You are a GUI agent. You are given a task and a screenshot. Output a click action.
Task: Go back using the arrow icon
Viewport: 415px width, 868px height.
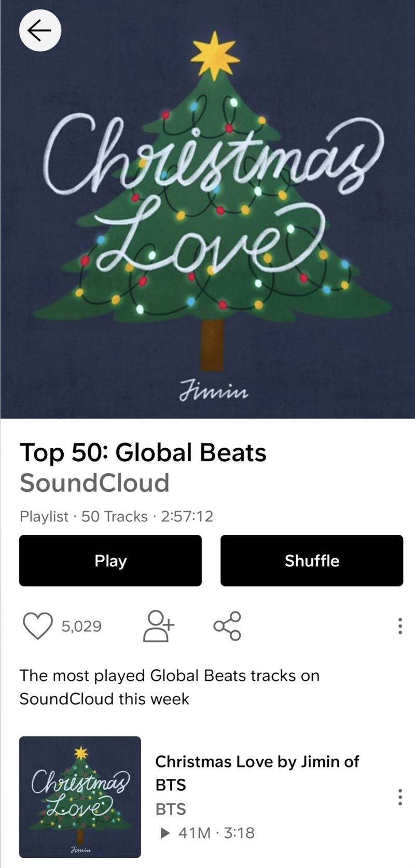click(40, 31)
